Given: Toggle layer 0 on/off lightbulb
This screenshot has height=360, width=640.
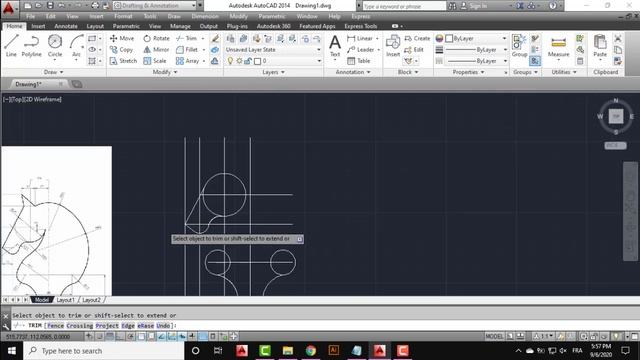Looking at the screenshot, I should 230,61.
